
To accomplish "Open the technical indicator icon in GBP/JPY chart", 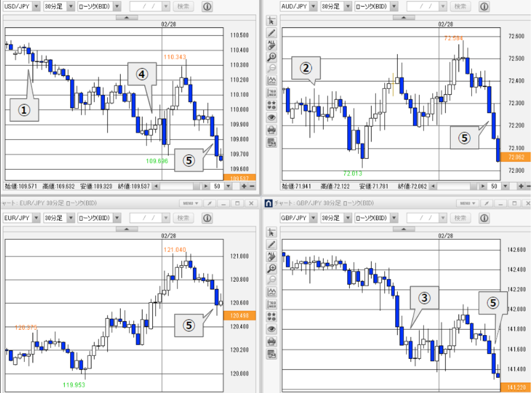I will point(271,292).
